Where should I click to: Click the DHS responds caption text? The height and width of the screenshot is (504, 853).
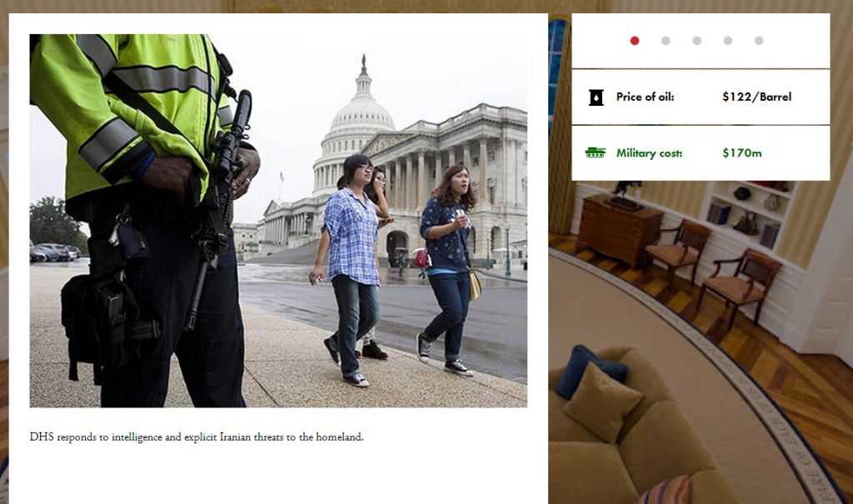pos(197,437)
